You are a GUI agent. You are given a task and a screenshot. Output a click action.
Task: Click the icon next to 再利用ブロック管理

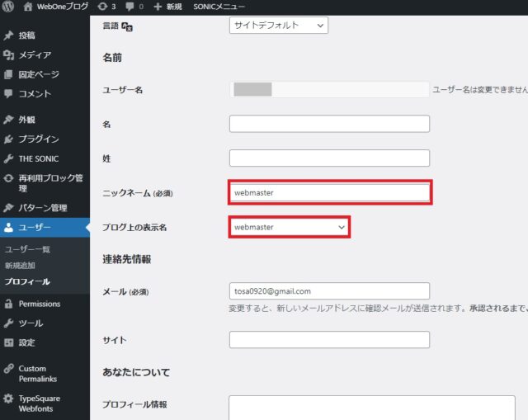point(8,178)
